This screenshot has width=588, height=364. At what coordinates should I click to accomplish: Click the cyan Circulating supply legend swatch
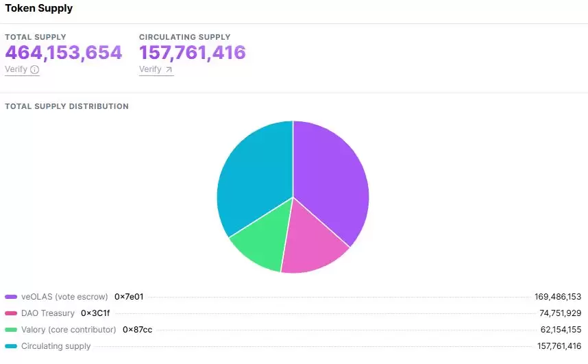coord(11,346)
